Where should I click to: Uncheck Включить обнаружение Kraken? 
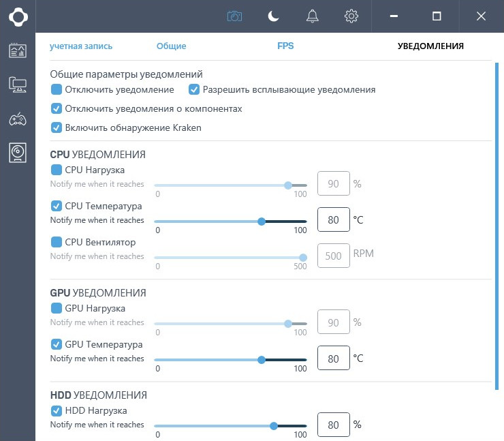tap(57, 127)
